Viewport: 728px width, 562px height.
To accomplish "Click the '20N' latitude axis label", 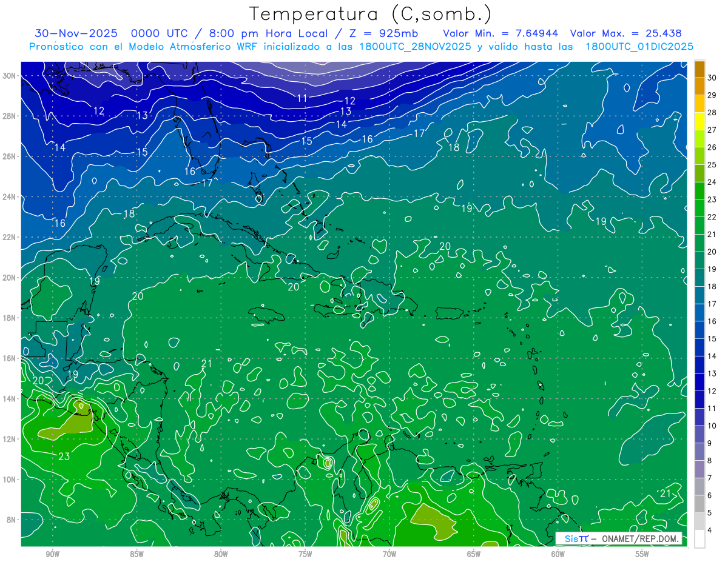I will pos(10,278).
